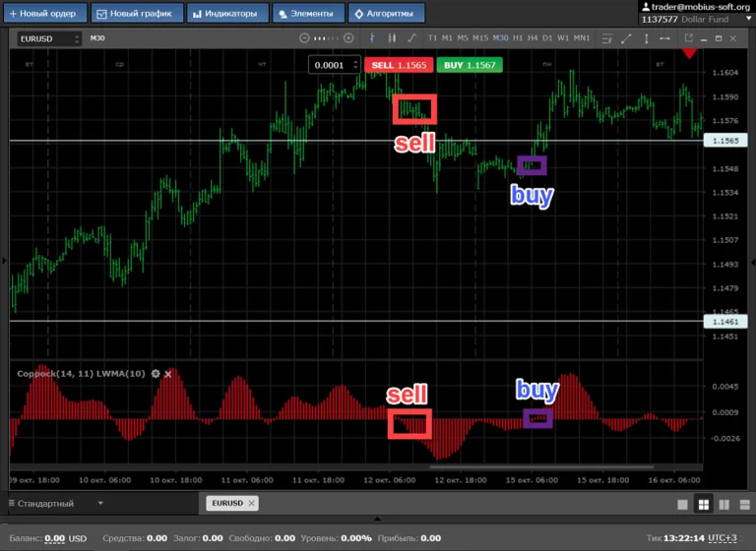The width and height of the screenshot is (756, 551).
Task: Click the Новый ордер button
Action: [45, 13]
